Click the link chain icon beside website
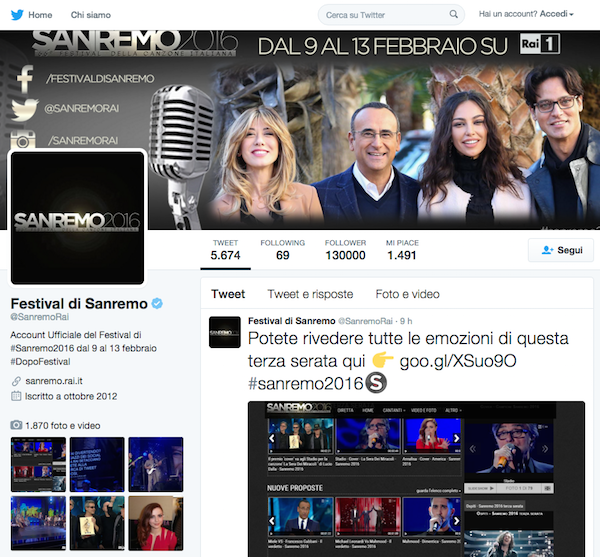This screenshot has width=600, height=557. pos(16,381)
